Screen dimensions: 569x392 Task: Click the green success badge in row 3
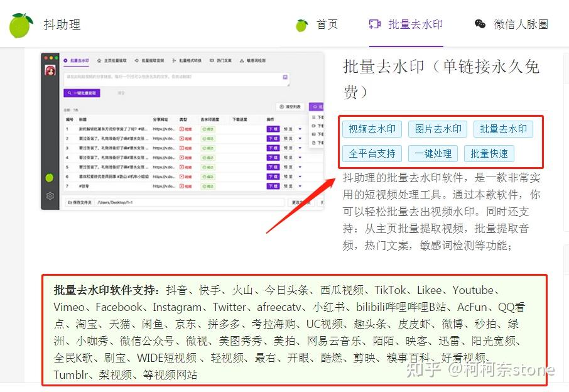tap(209, 148)
